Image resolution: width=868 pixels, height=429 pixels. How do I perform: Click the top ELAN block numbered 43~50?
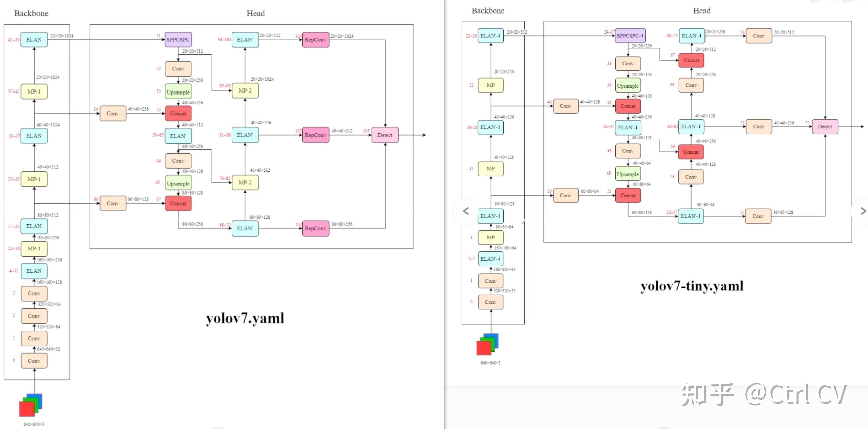[34, 40]
